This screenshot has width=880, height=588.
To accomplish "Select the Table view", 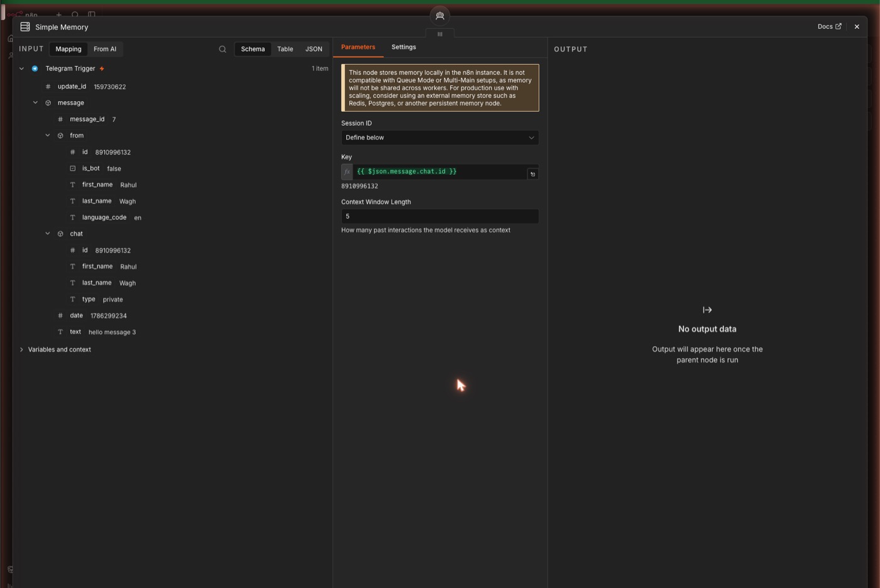I will coord(285,49).
